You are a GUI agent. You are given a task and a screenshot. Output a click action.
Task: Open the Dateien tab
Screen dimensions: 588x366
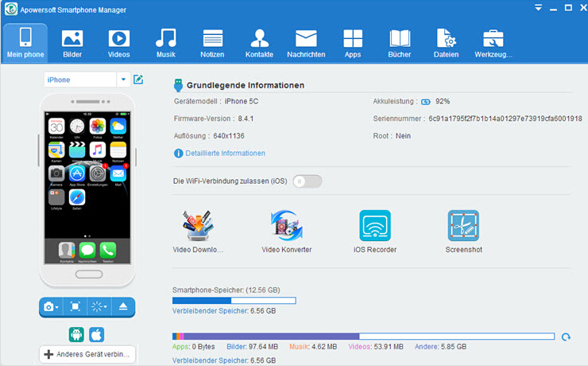(x=447, y=44)
